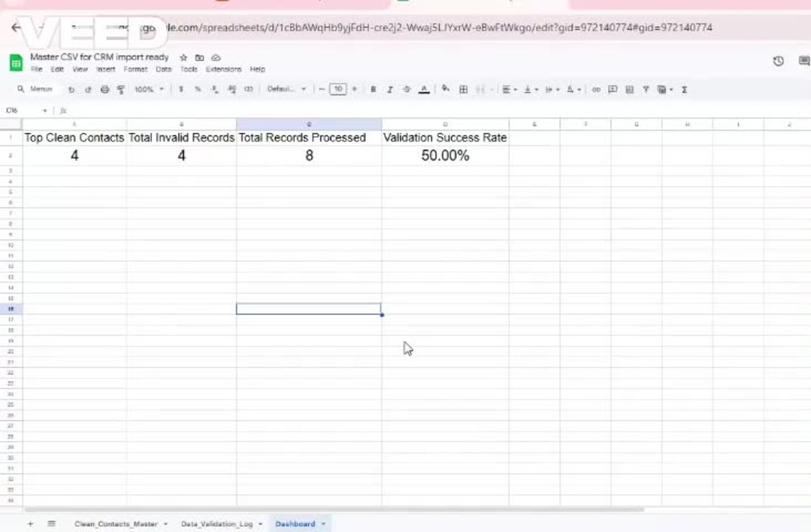This screenshot has height=532, width=811.
Task: Format selection as currency
Action: pyautogui.click(x=181, y=89)
